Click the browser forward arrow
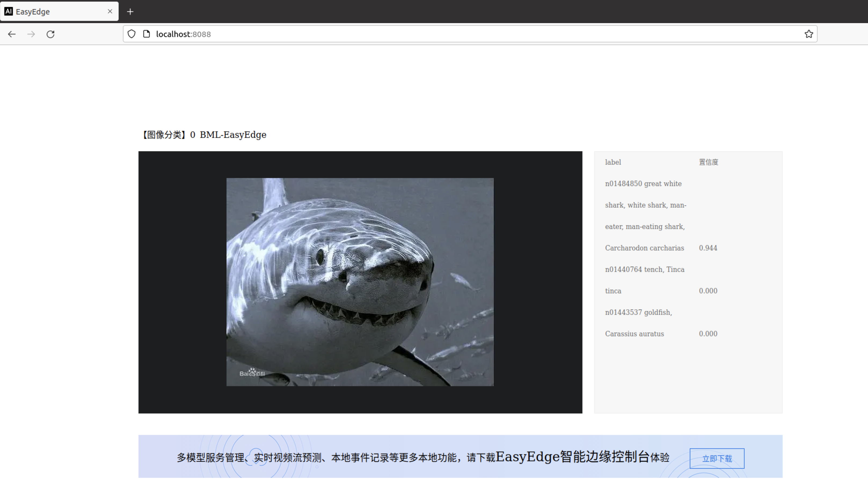This screenshot has height=495, width=868. [31, 34]
